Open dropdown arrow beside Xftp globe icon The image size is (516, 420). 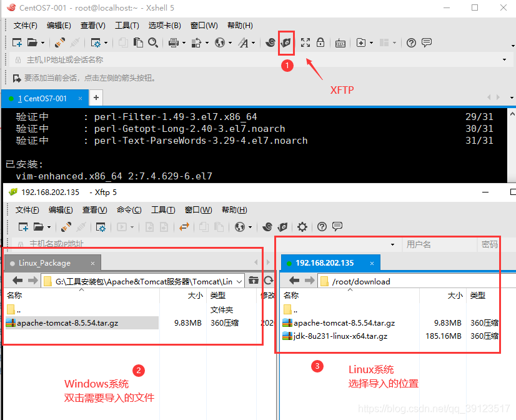[x=250, y=227]
